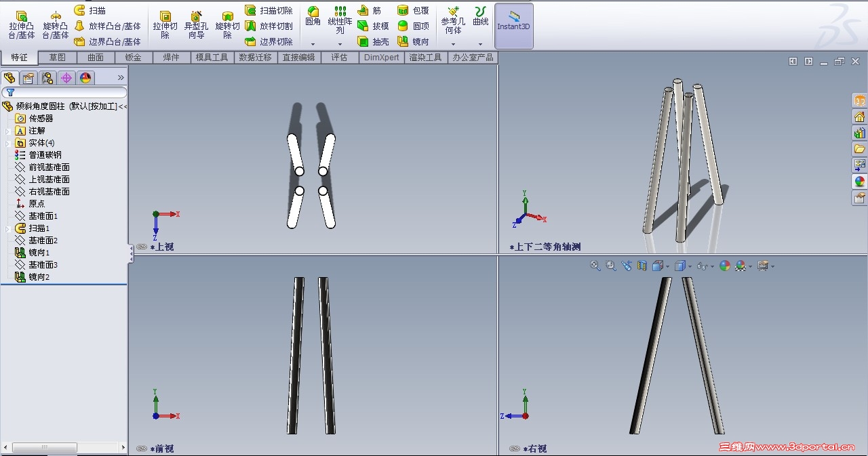
Task: Select the 旋转切除 revolved cut tool
Action: 227,25
